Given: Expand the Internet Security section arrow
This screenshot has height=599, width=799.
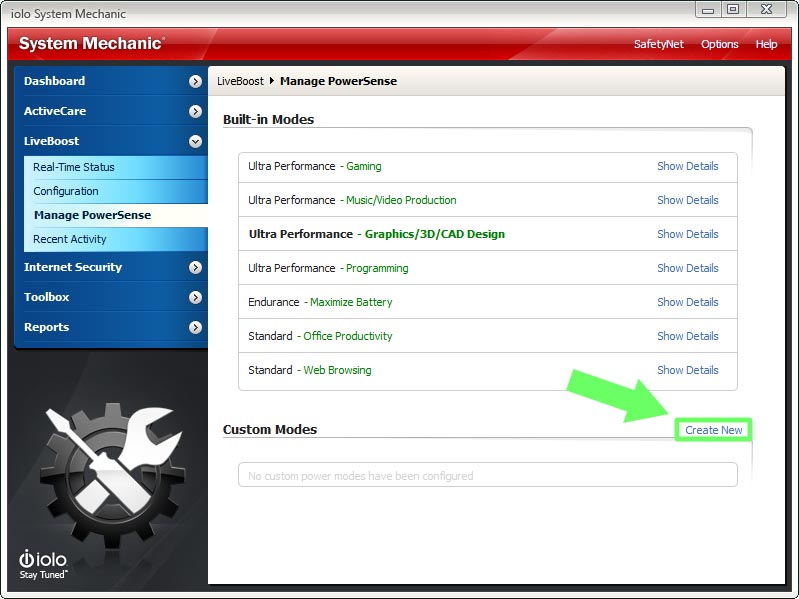Looking at the screenshot, I should [195, 267].
